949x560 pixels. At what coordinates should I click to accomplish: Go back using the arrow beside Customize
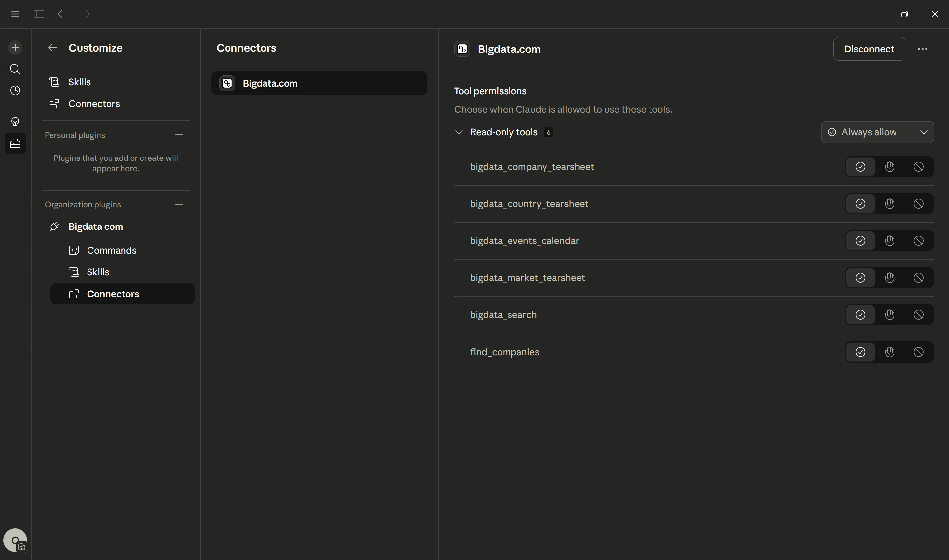[x=53, y=47]
